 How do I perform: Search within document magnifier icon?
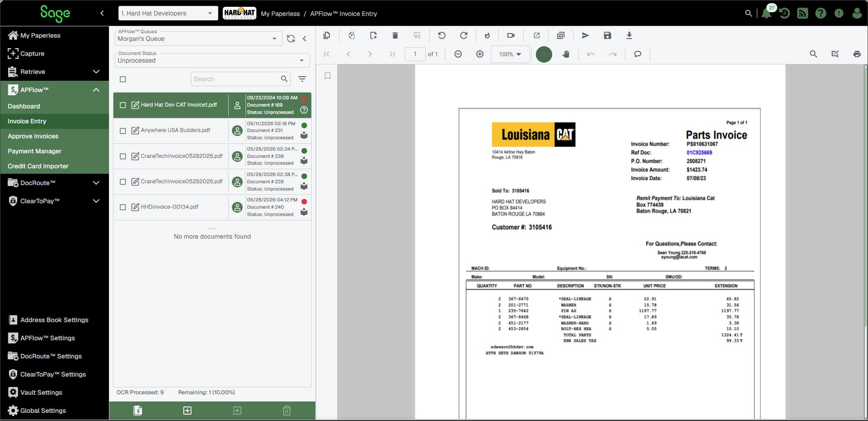814,54
